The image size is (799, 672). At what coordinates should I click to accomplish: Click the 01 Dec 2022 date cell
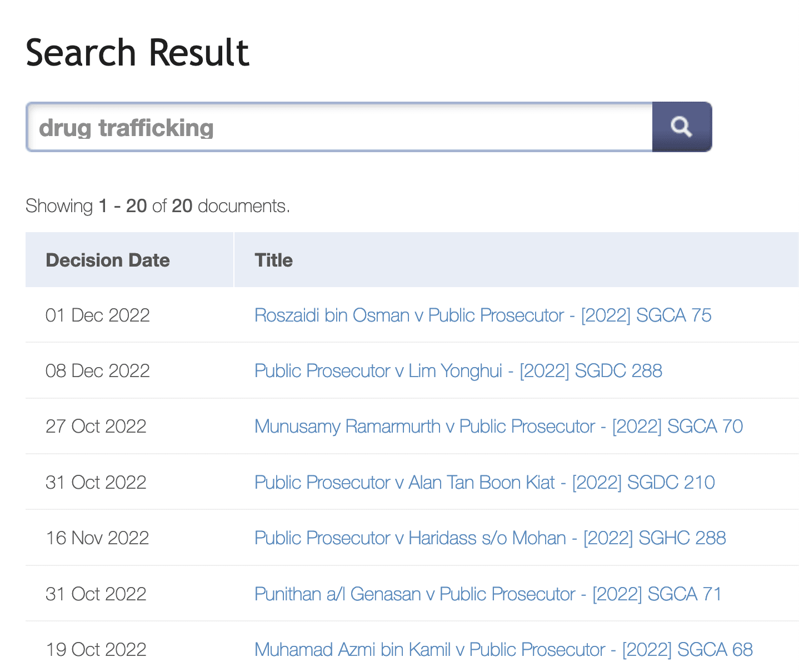pyautogui.click(x=98, y=315)
